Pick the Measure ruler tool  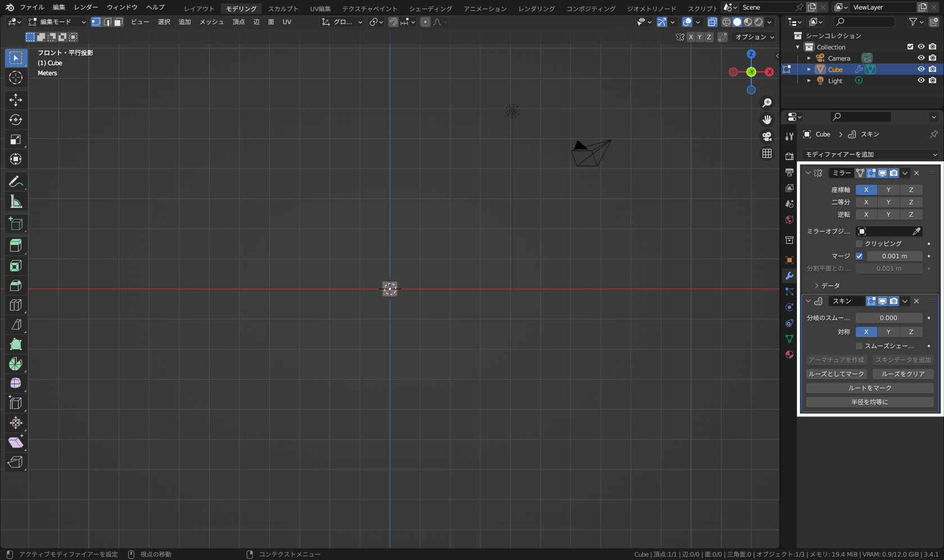[16, 201]
